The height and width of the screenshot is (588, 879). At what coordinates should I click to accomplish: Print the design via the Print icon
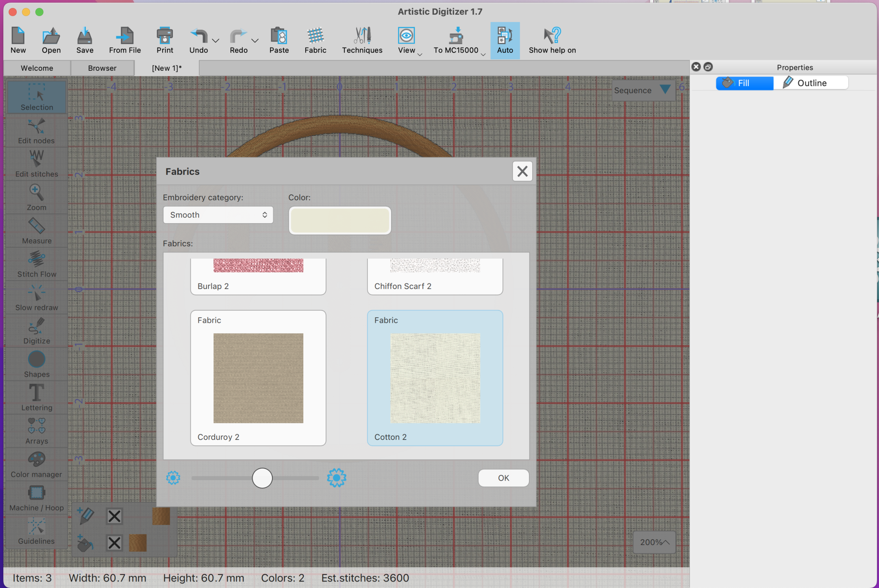[165, 40]
